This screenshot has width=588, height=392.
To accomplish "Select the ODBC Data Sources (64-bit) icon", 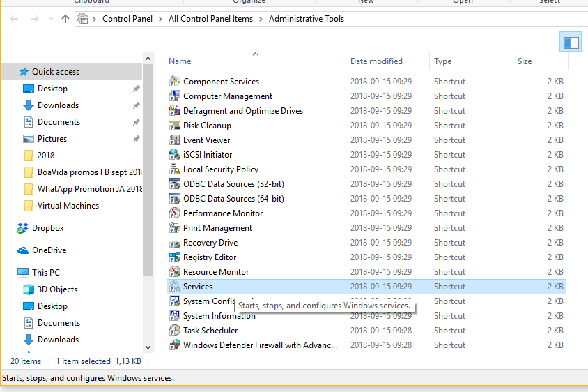I will coord(174,199).
